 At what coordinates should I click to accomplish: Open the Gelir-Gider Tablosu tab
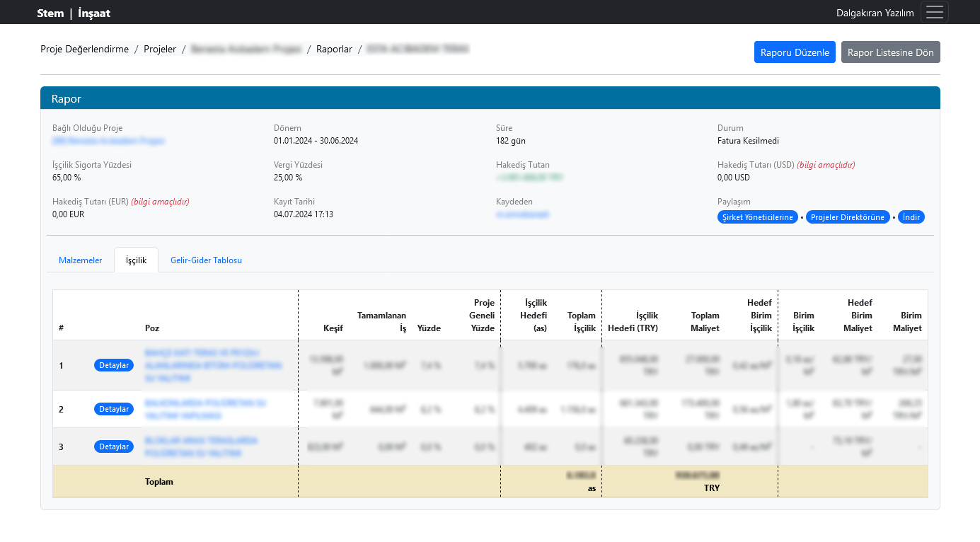click(206, 260)
